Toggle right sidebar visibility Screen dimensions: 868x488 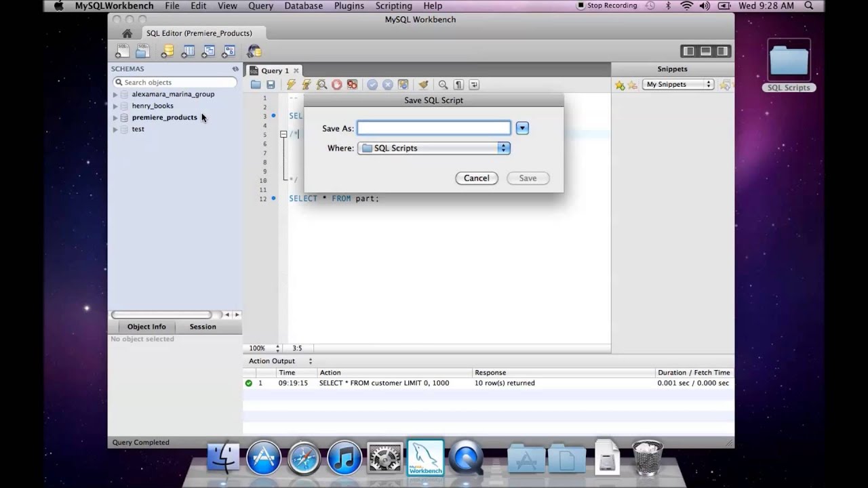722,51
